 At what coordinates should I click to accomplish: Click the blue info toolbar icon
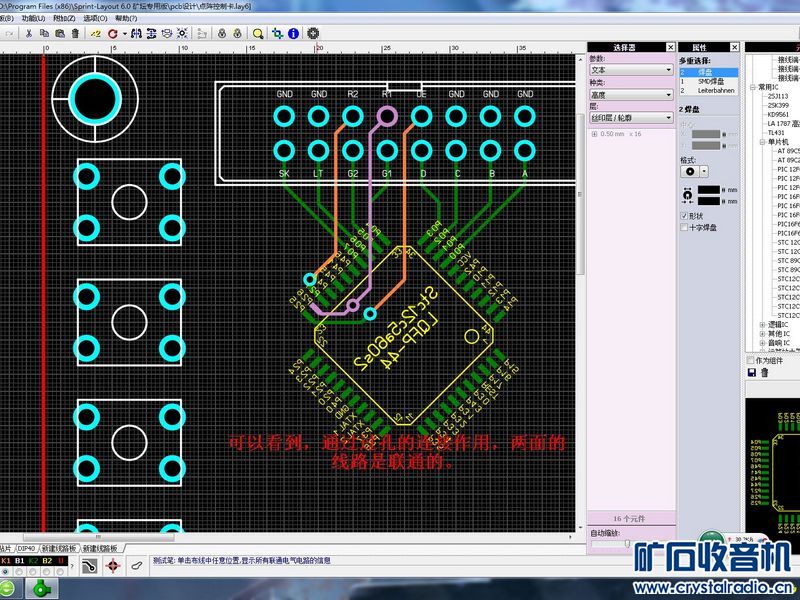tap(294, 33)
